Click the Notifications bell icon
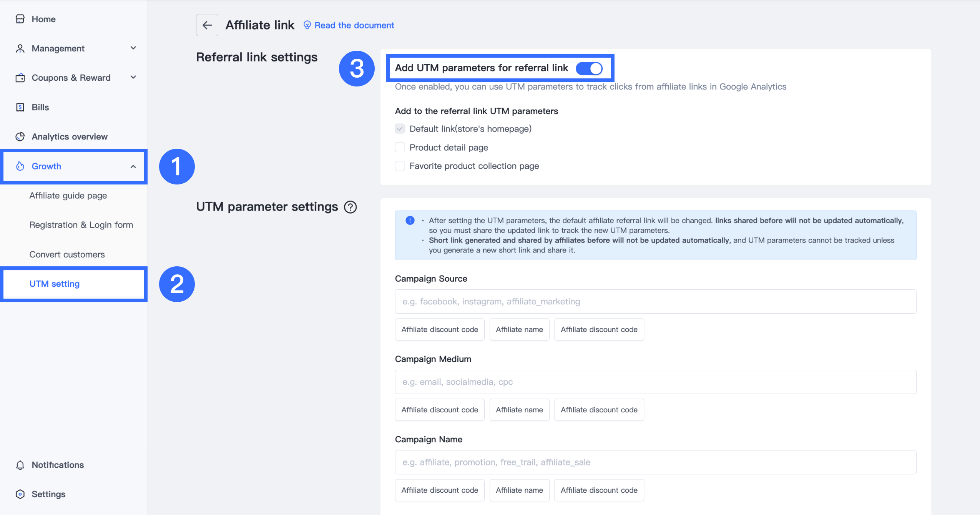Image resolution: width=980 pixels, height=515 pixels. (20, 465)
